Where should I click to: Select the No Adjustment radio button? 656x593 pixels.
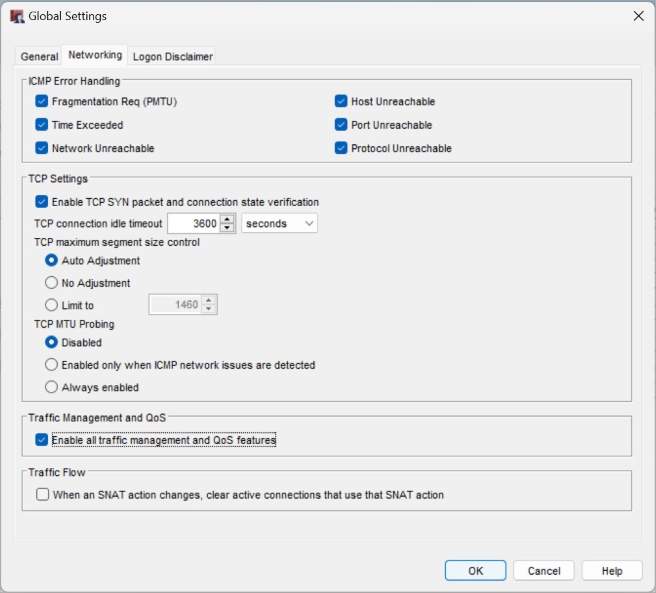(x=52, y=283)
